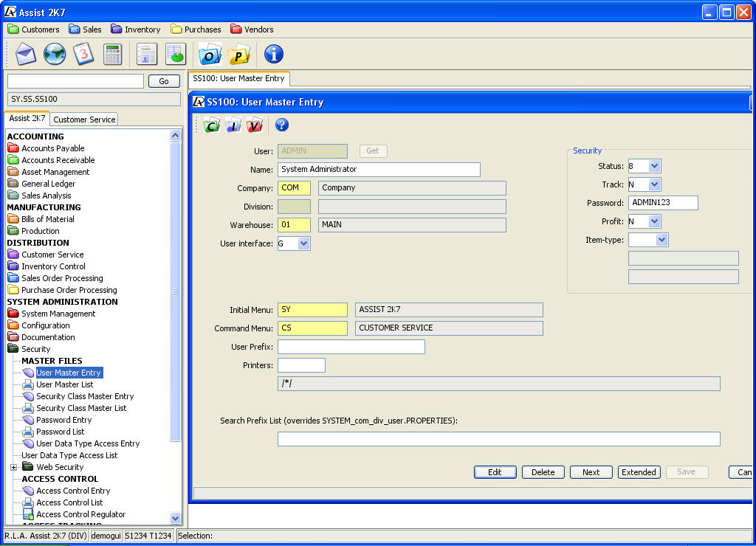Viewport: 756px width, 546px height.
Task: Open the Profit dropdown
Action: (654, 221)
